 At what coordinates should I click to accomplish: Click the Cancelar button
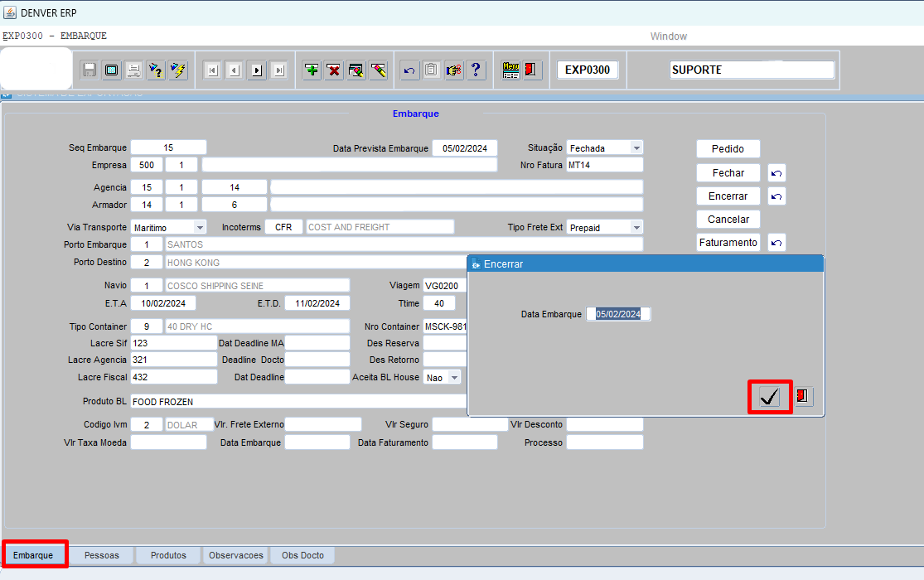point(728,220)
